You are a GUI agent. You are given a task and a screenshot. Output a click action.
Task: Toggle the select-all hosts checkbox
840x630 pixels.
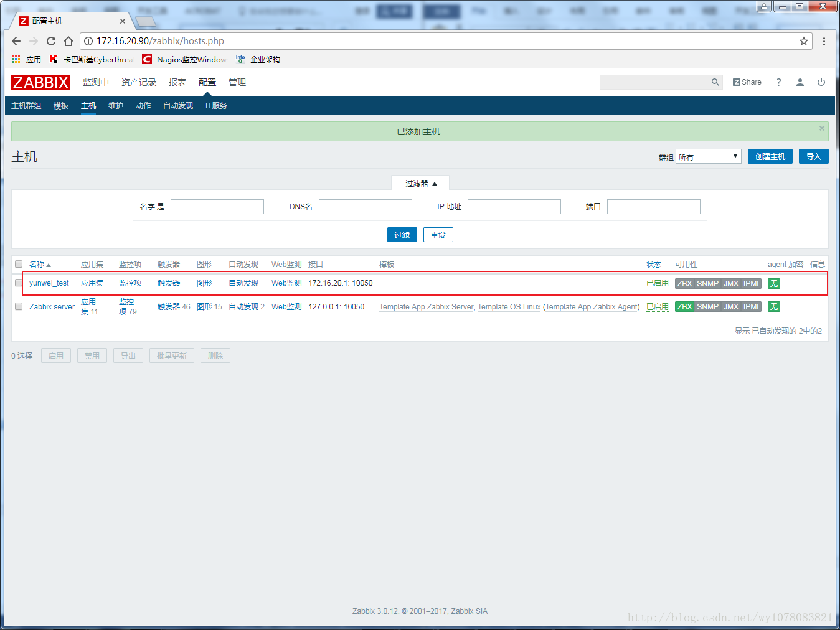(x=19, y=264)
